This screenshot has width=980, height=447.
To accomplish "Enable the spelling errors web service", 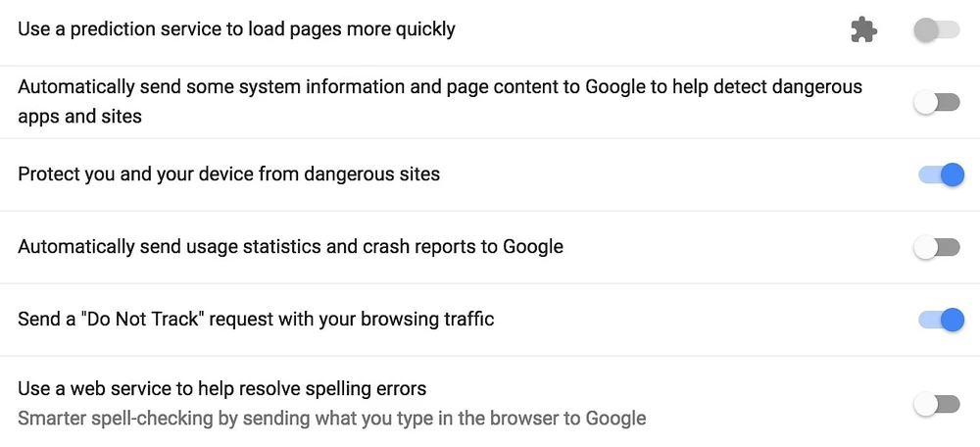I will (x=937, y=404).
